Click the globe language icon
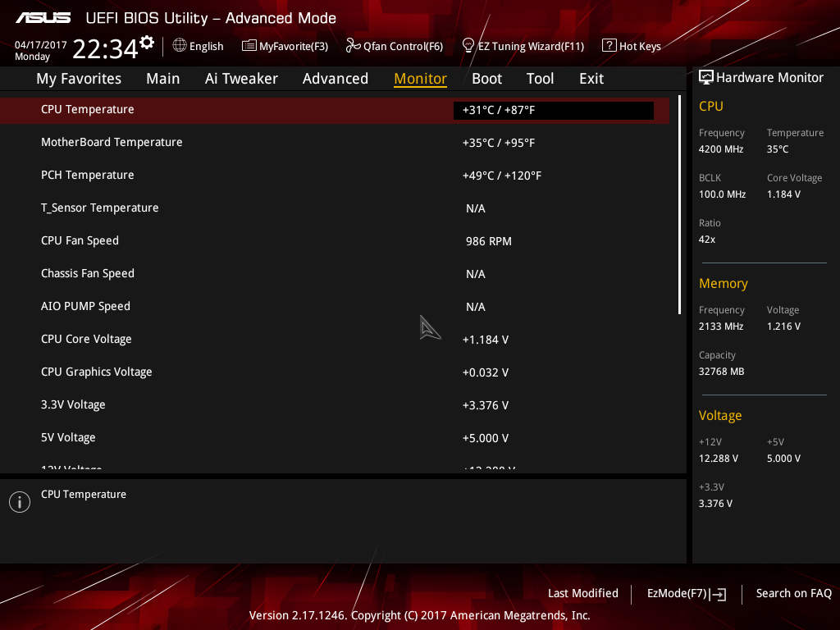The height and width of the screenshot is (630, 840). click(180, 46)
